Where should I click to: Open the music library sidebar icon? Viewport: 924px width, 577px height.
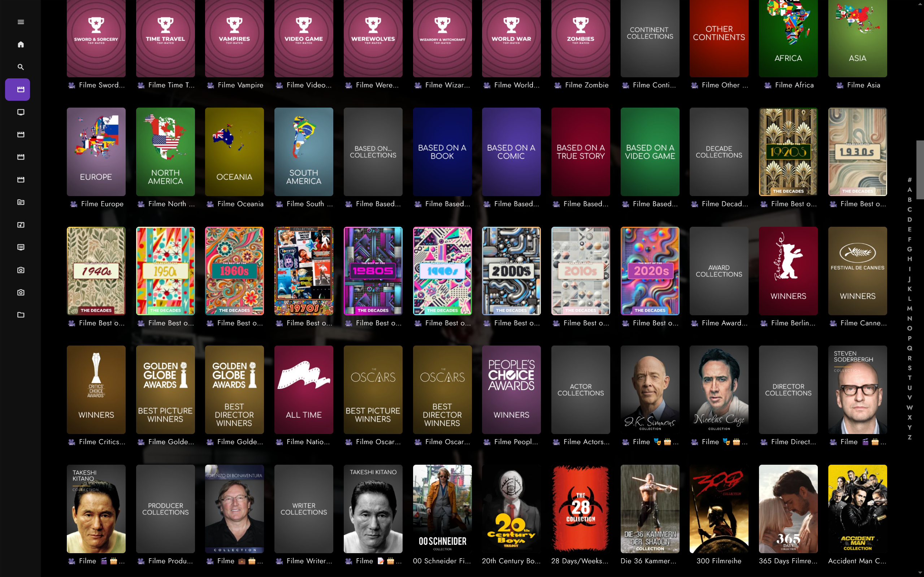coord(21,225)
